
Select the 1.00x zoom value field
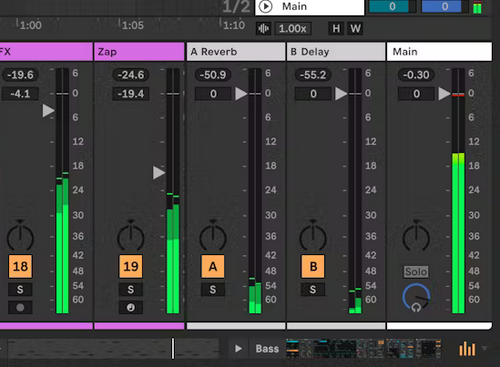(293, 29)
